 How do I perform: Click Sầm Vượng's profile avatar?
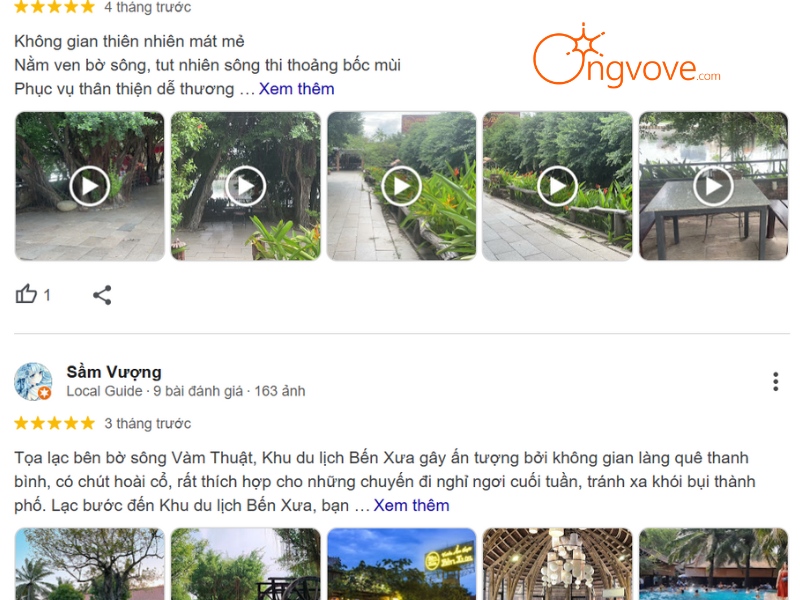pos(33,382)
